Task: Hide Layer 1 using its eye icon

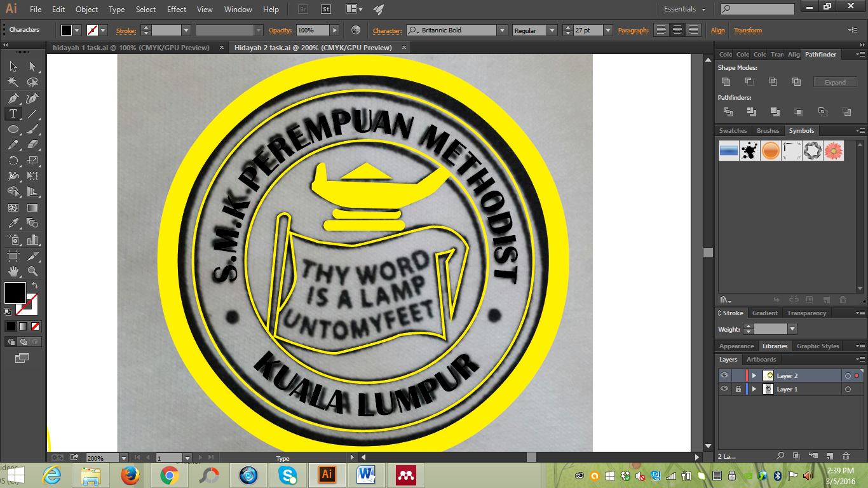Action: pyautogui.click(x=724, y=389)
